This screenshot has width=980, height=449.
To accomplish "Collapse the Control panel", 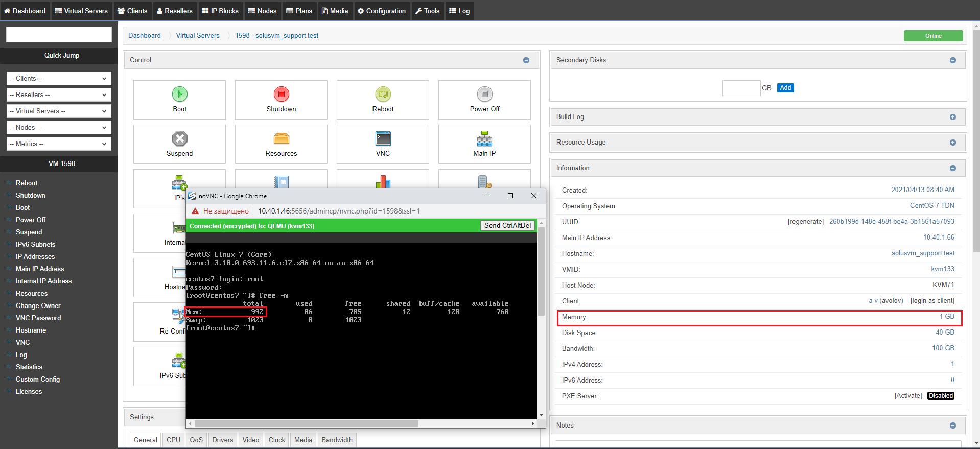I will [x=526, y=60].
